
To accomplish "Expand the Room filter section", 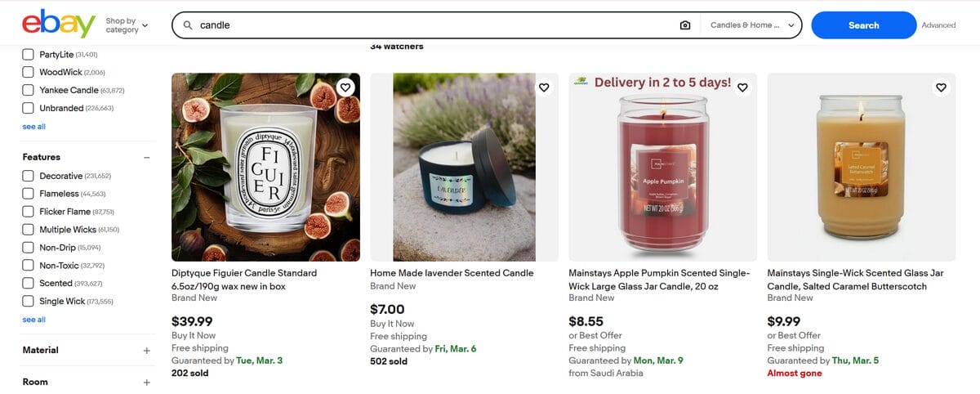I will [x=147, y=383].
